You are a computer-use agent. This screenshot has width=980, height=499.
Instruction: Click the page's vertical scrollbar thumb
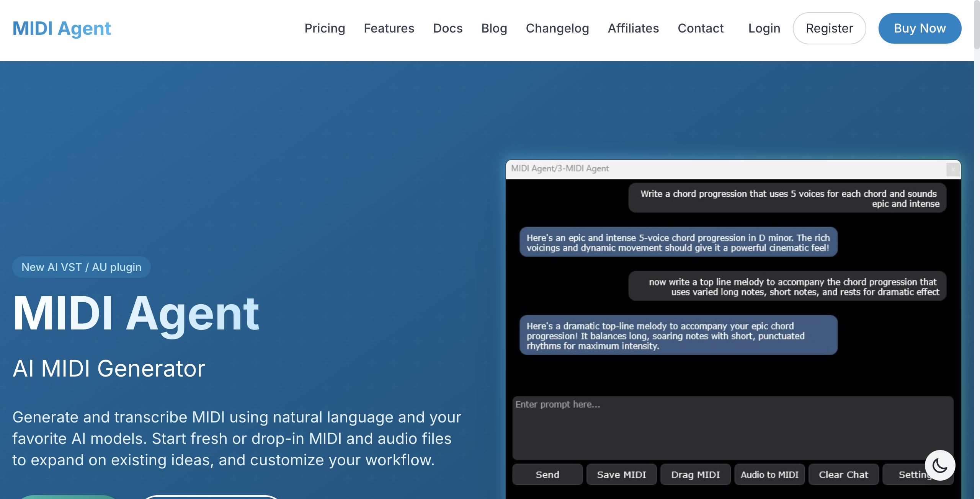(x=977, y=24)
